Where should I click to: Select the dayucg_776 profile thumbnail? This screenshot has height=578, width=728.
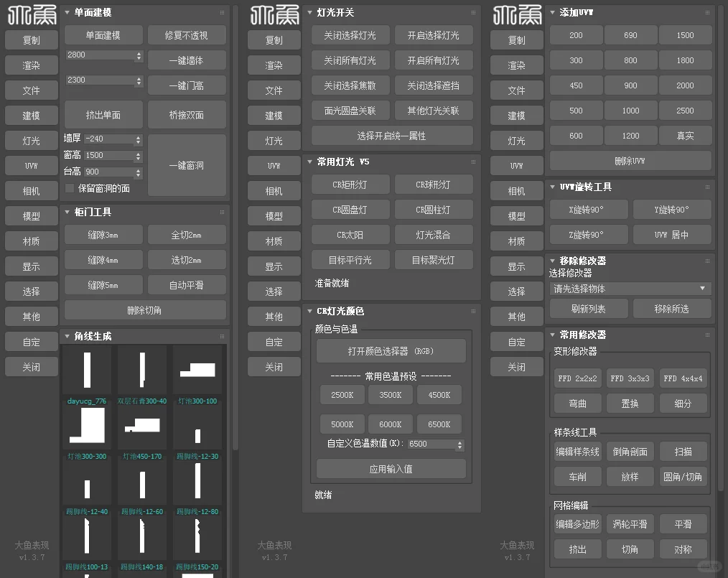(87, 370)
